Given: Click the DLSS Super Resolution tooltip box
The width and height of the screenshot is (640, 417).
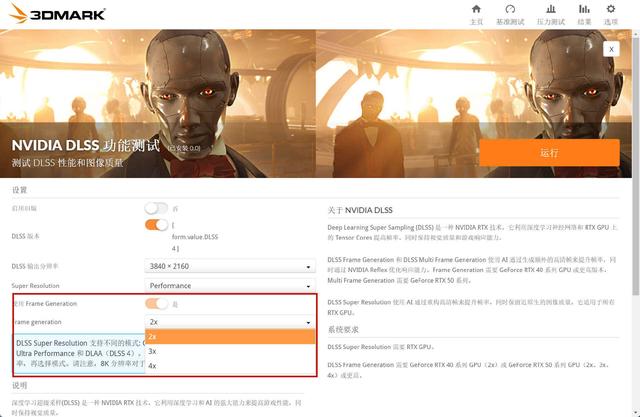Looking at the screenshot, I should 79,353.
